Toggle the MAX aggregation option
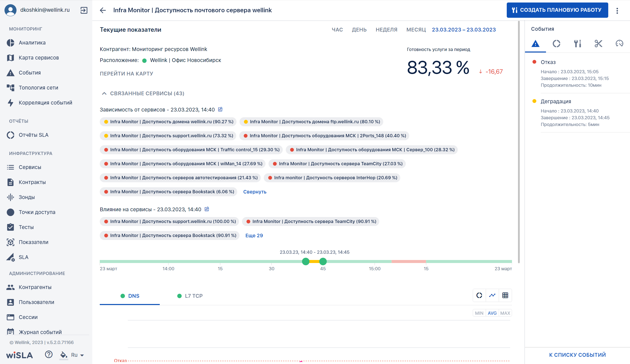630x364 pixels. tap(505, 313)
